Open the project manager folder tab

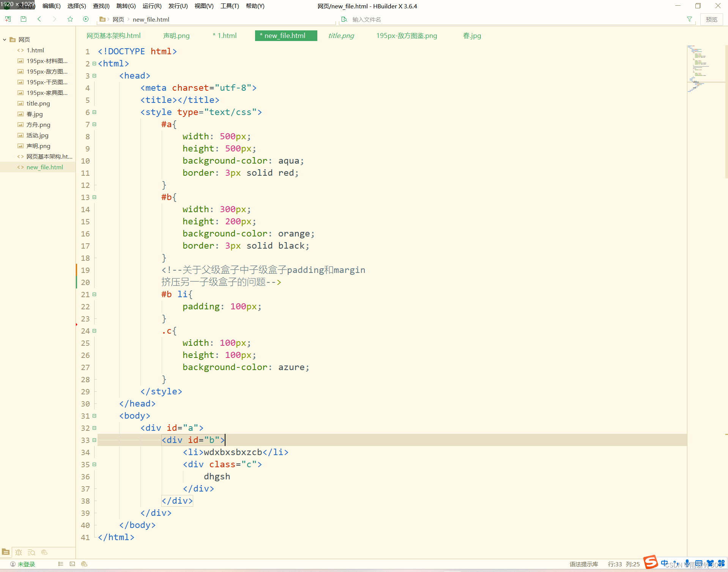pos(6,552)
